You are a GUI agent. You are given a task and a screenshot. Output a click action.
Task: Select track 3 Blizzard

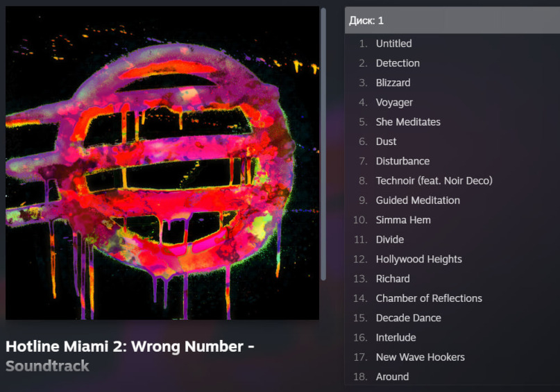452,83
